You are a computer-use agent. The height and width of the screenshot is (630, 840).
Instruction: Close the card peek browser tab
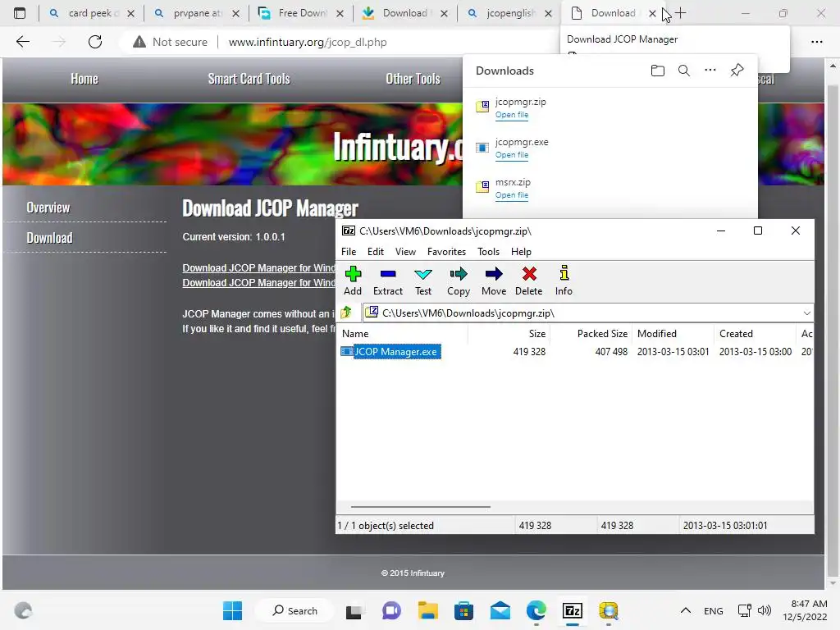click(x=130, y=13)
